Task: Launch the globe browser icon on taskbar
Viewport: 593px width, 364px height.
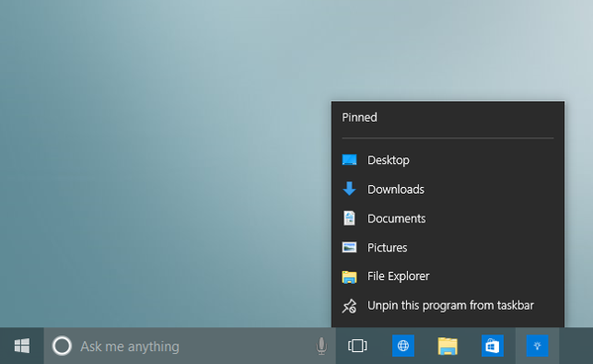Action: coord(403,346)
